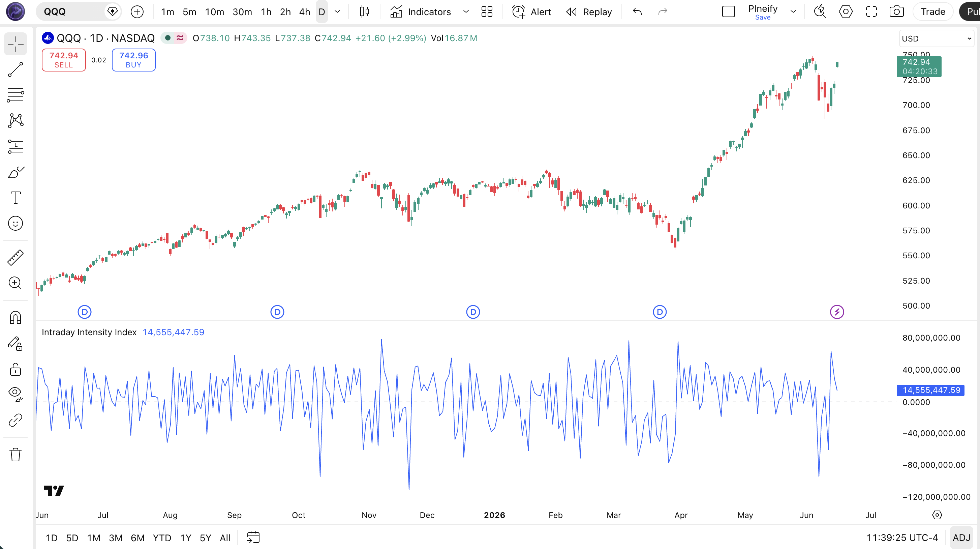Viewport: 980px width, 549px height.
Task: Select the crosshair cursor tool
Action: [16, 44]
